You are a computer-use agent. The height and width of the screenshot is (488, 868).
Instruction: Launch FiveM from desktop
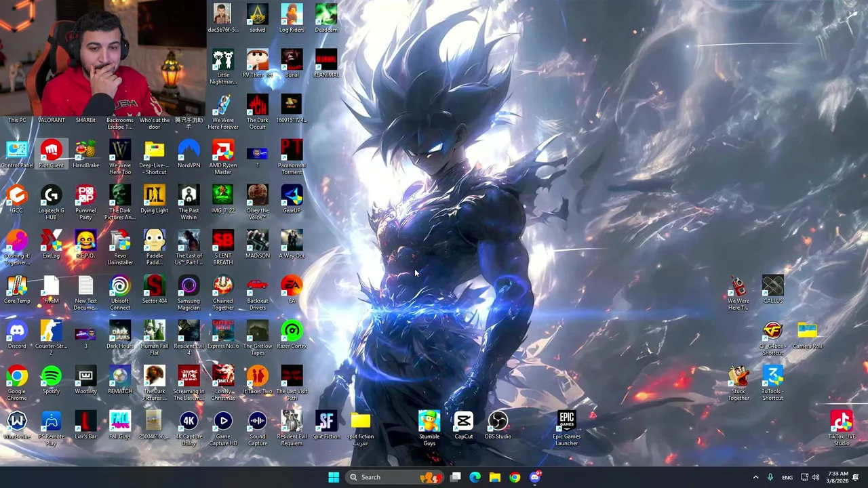[x=52, y=290]
